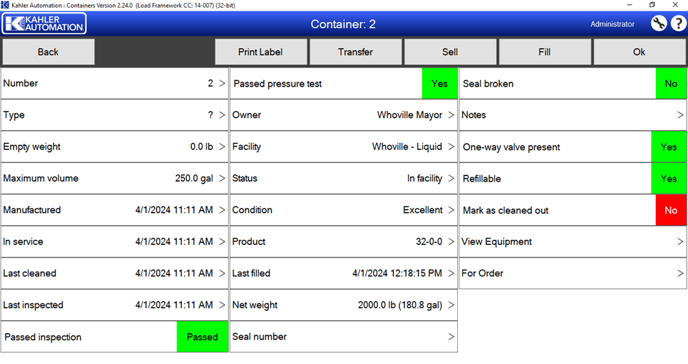Open the Net weight row chevron

[x=451, y=305]
